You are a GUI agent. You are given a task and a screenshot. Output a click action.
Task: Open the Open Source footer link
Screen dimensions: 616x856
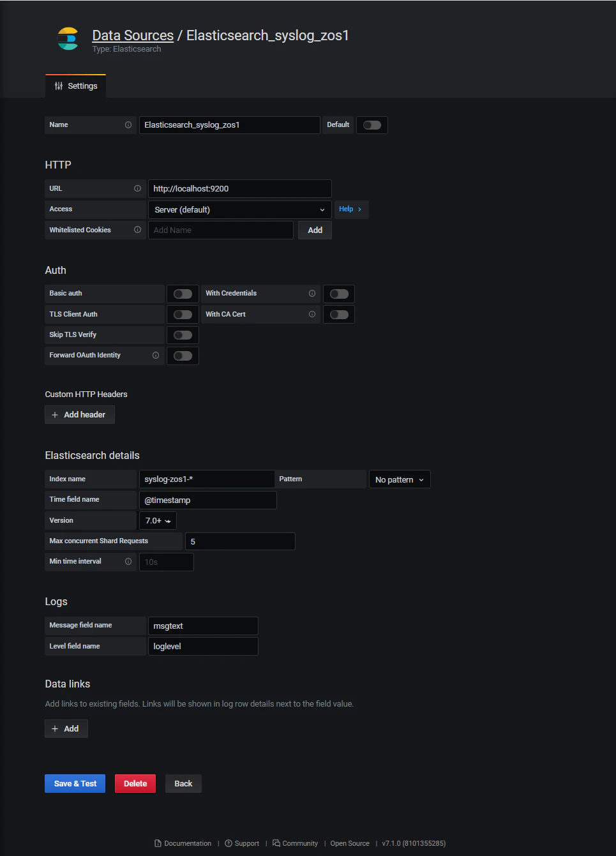point(350,843)
